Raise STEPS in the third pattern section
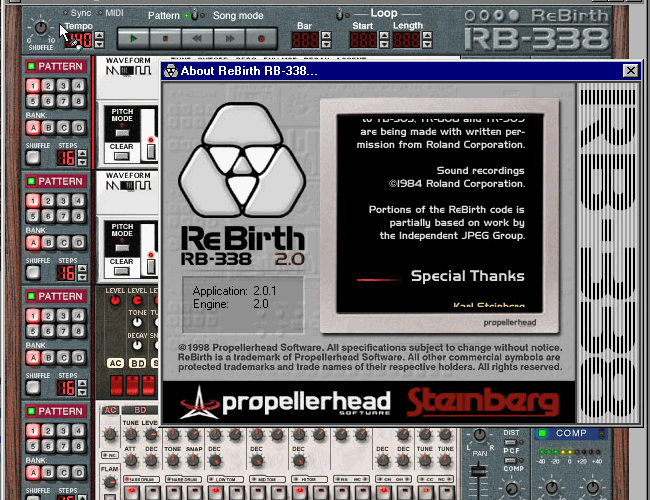The image size is (650, 500). click(x=82, y=383)
